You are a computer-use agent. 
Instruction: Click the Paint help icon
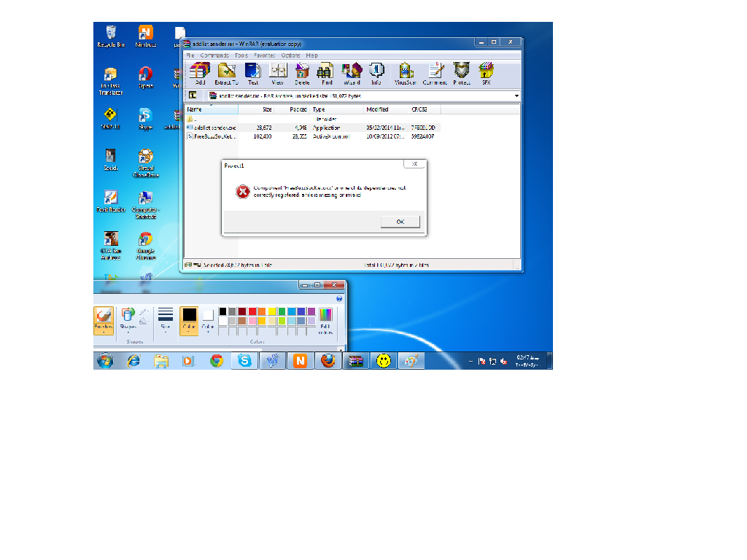tap(339, 299)
